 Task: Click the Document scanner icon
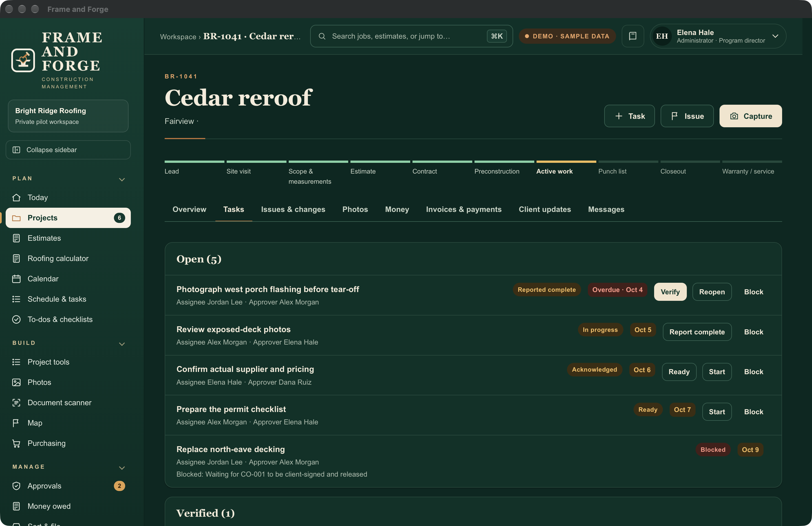16,403
